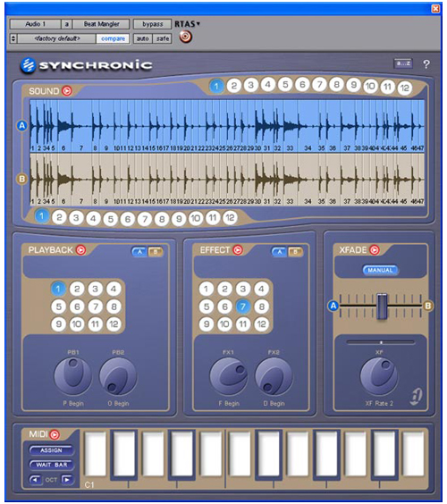This screenshot has height=504, width=447.
Task: Select sound A preset 5 in top row
Action: click(x=285, y=85)
